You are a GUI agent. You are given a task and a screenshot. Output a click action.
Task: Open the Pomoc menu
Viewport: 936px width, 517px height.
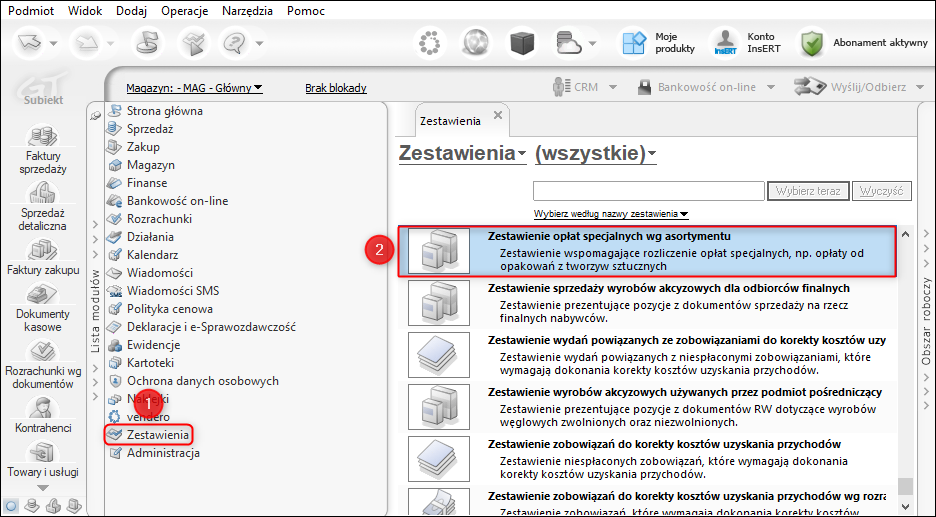(306, 11)
